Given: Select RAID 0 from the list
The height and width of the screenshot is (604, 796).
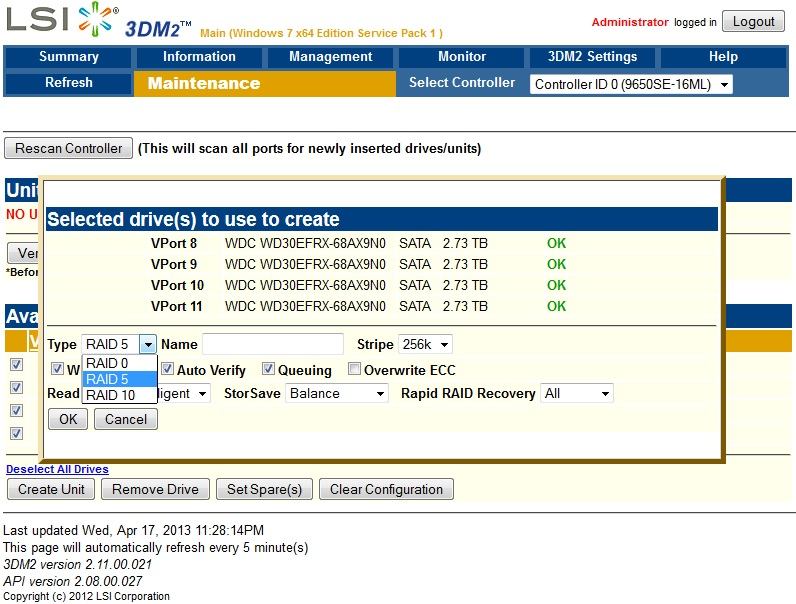Looking at the screenshot, I should click(119, 363).
